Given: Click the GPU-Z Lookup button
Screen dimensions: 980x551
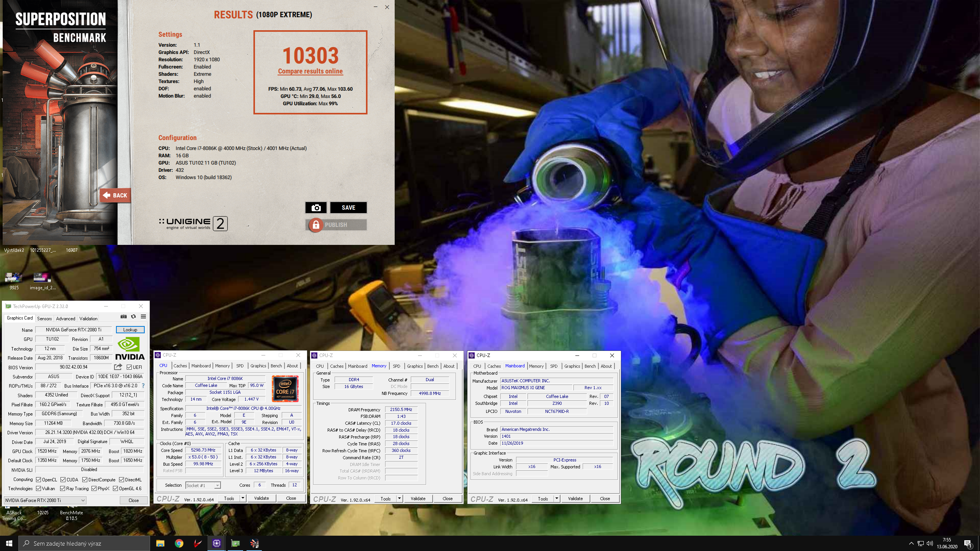Looking at the screenshot, I should 130,329.
